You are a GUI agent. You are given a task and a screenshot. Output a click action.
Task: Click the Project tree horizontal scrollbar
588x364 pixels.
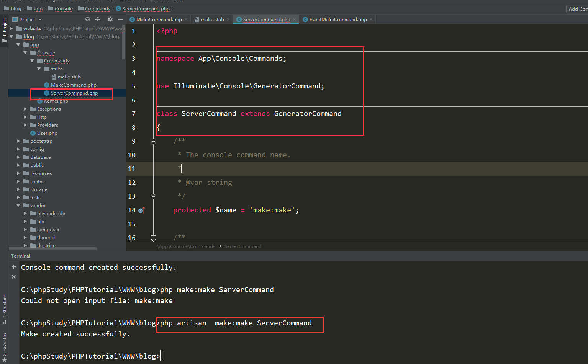tap(52, 249)
